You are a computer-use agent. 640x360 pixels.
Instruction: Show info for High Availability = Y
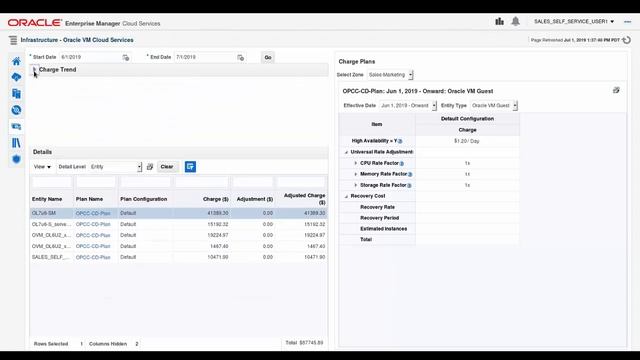tap(400, 141)
